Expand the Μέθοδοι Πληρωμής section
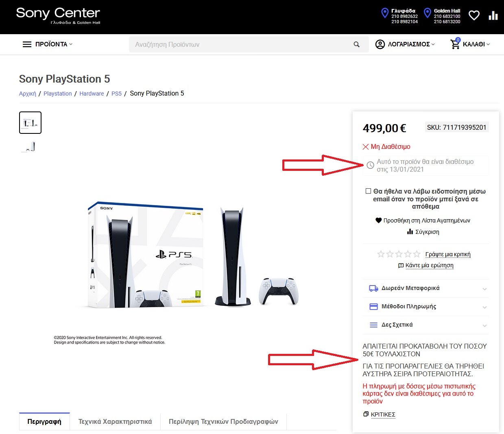The image size is (504, 434). coord(426,307)
